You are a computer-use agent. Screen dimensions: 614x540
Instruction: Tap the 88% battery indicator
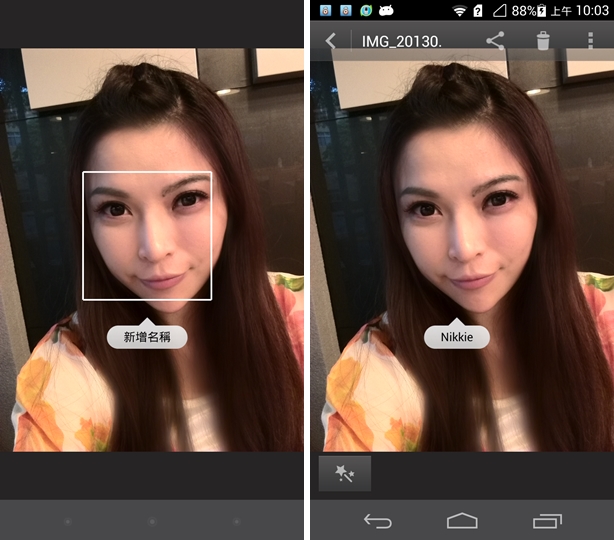[x=528, y=11]
